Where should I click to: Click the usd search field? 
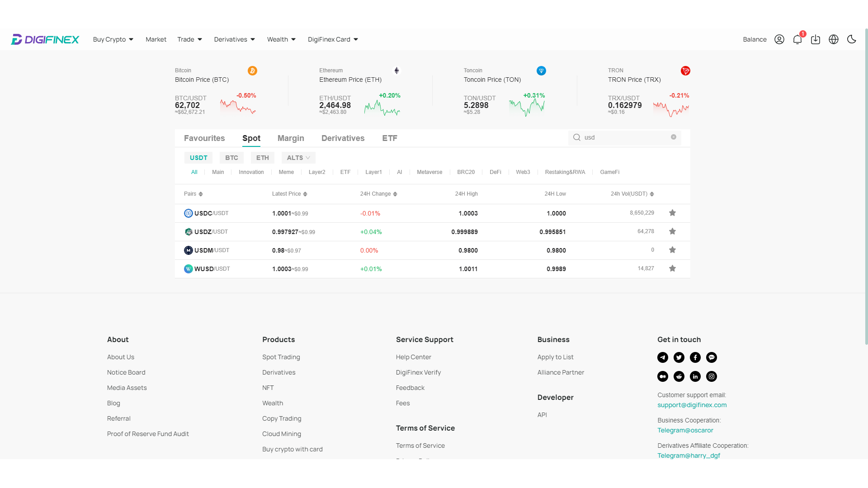coord(625,137)
